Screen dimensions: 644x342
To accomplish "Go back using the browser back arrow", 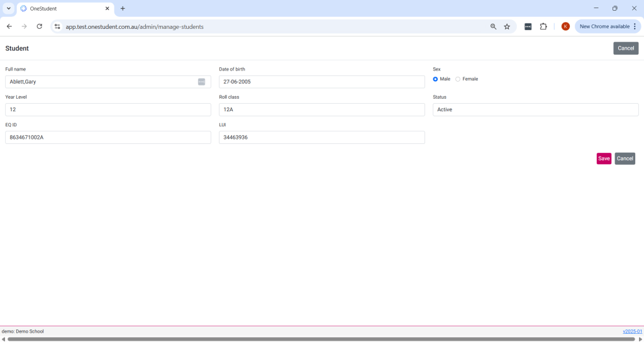I will pyautogui.click(x=9, y=26).
